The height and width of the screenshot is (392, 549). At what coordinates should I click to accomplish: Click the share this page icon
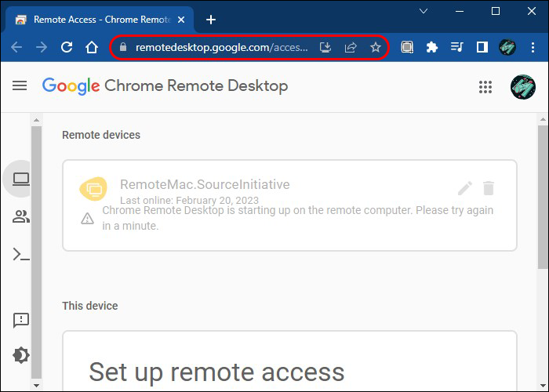tap(351, 47)
